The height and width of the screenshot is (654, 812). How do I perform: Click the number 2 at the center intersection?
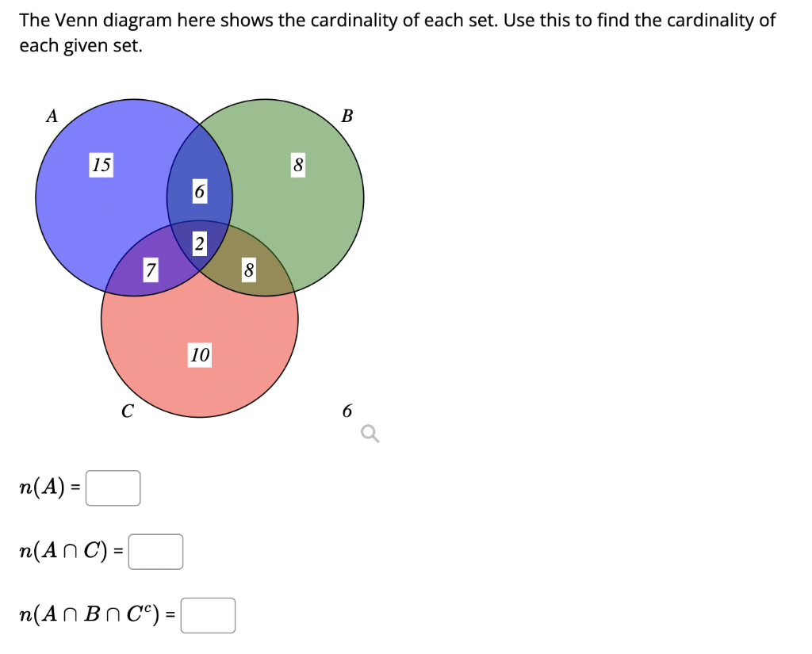click(198, 243)
